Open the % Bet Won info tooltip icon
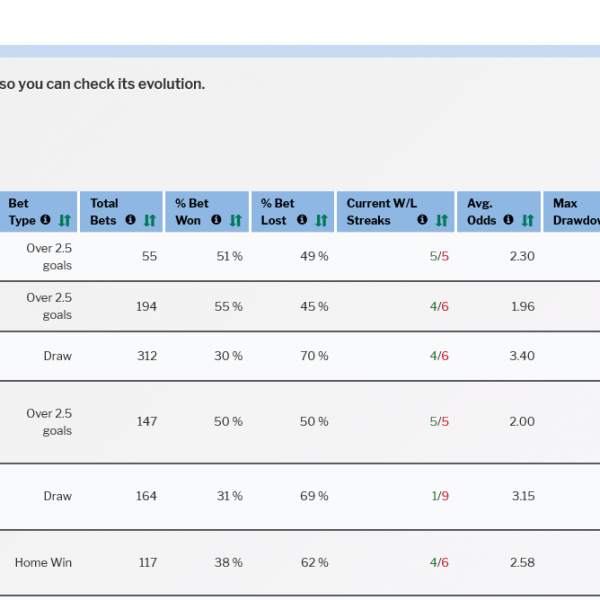This screenshot has height=600, width=600. point(217,220)
